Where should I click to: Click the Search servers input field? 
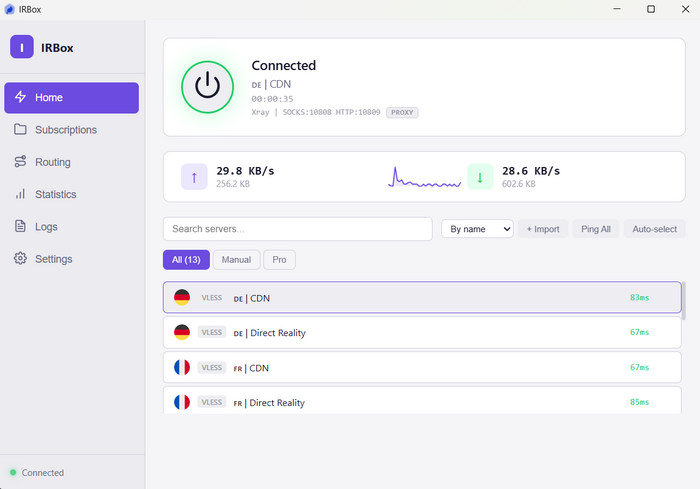click(x=297, y=229)
